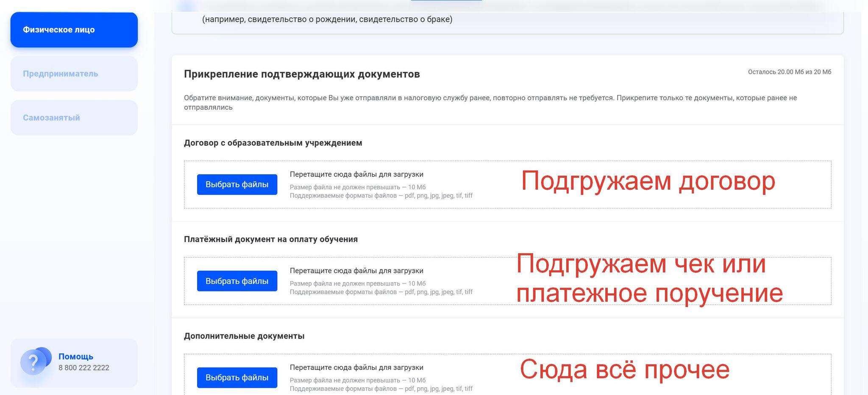
Task: Click the Осталось 20.00 Мб из 20 Мб counter
Action: click(790, 72)
